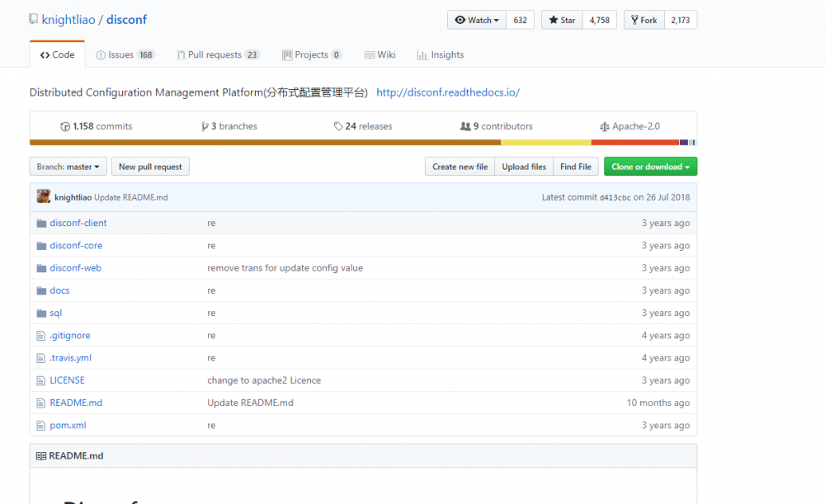The height and width of the screenshot is (504, 825).
Task: Click the folder icon for docs
Action: coord(41,290)
